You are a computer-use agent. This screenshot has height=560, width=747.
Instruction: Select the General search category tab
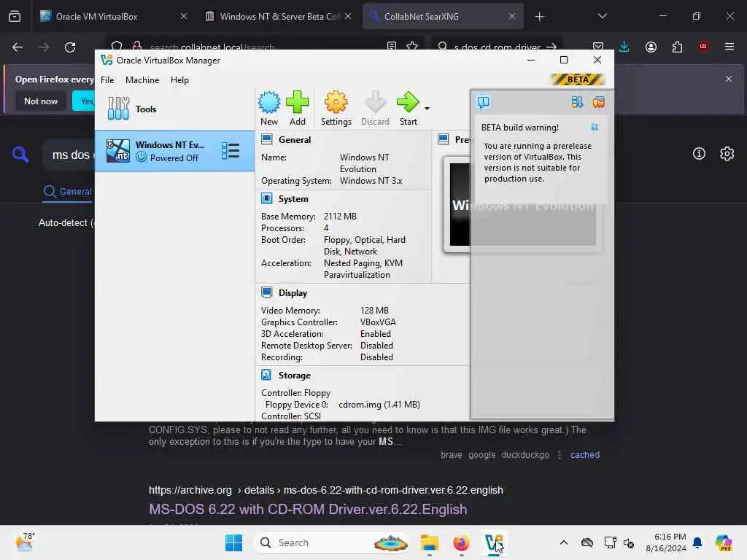point(67,192)
